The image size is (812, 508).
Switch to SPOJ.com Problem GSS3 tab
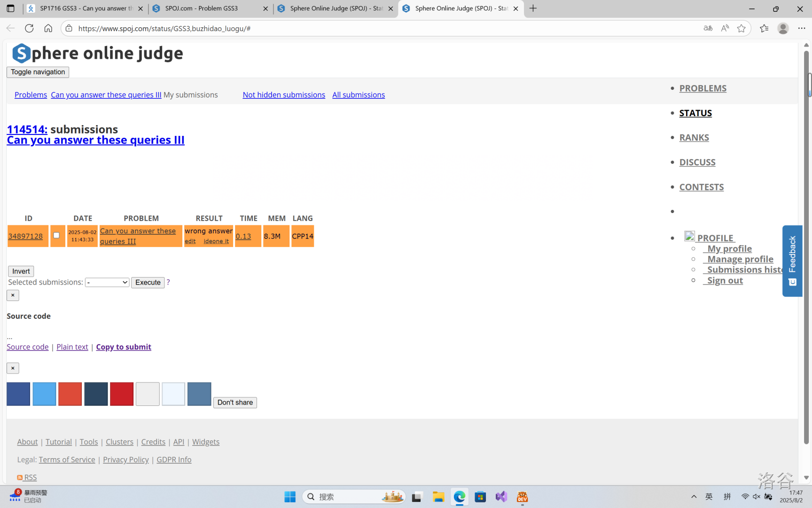tap(211, 8)
